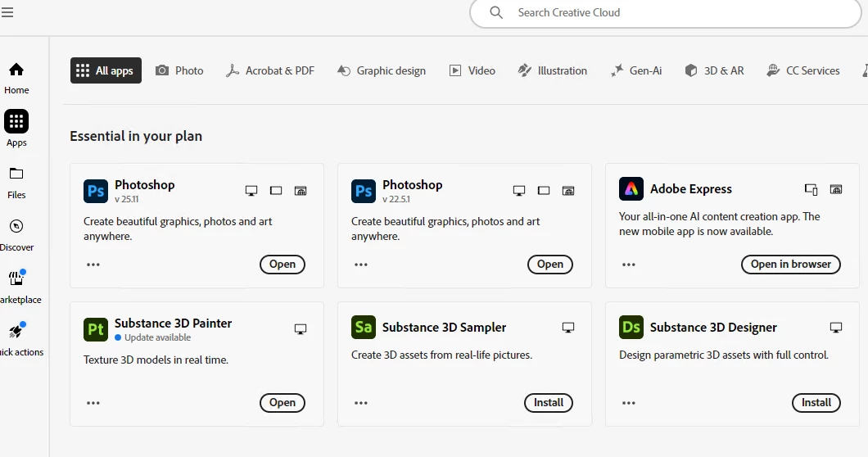Open Adobe Express in browser
868x457 pixels.
pos(791,265)
